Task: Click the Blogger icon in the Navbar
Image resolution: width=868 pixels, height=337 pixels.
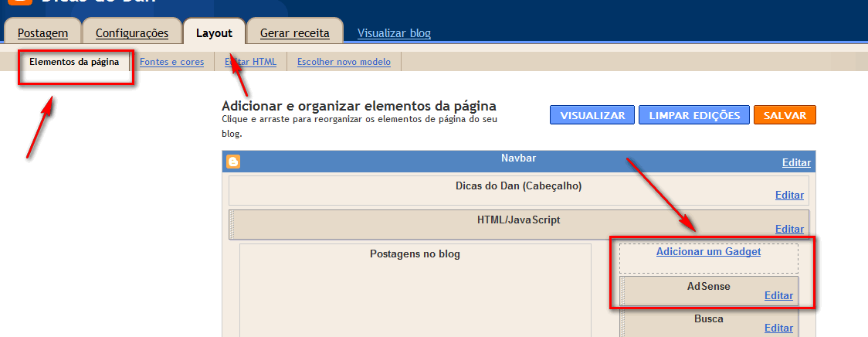Action: pos(233,162)
